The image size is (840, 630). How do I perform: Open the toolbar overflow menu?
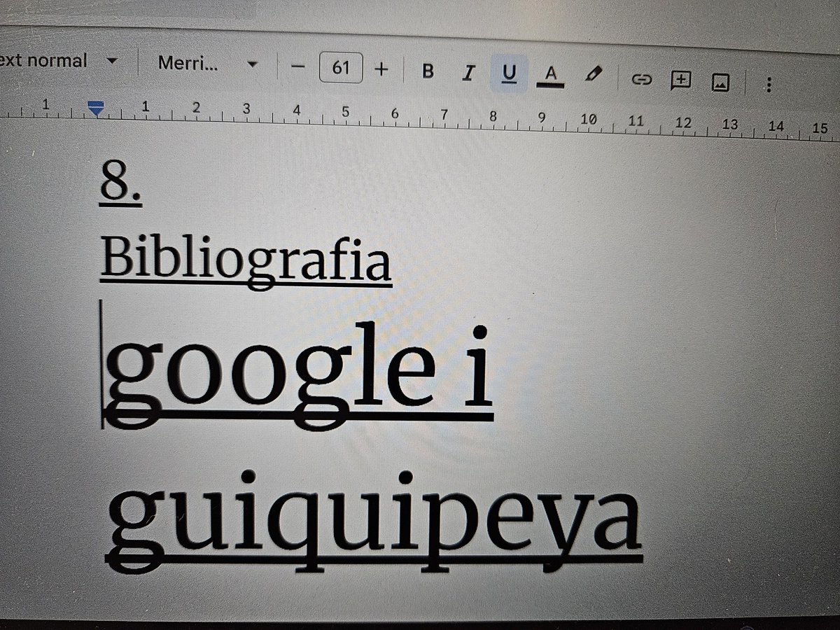769,83
